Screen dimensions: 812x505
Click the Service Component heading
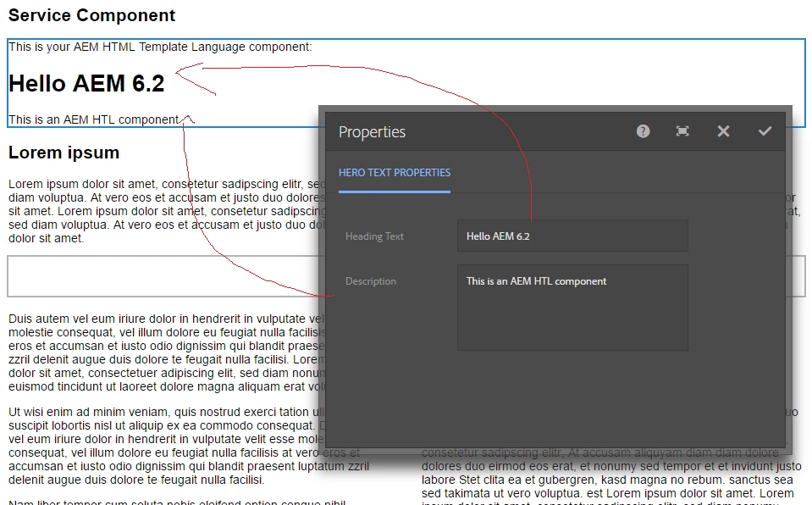pyautogui.click(x=91, y=15)
